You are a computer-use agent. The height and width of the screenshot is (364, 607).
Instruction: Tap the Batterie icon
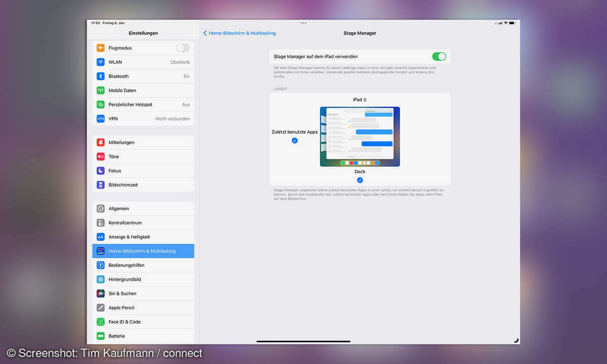pos(101,336)
